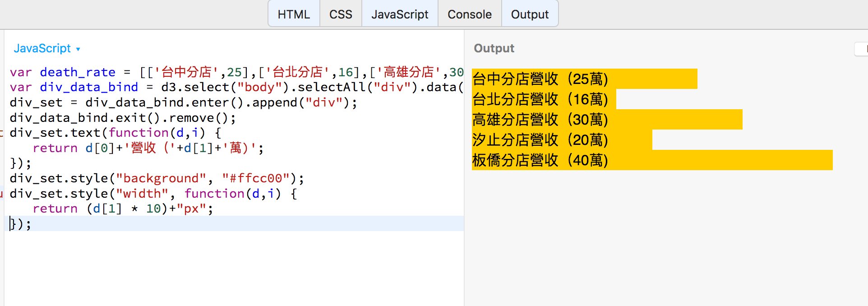
Task: Open the JavaScript language dropdown
Action: click(47, 48)
